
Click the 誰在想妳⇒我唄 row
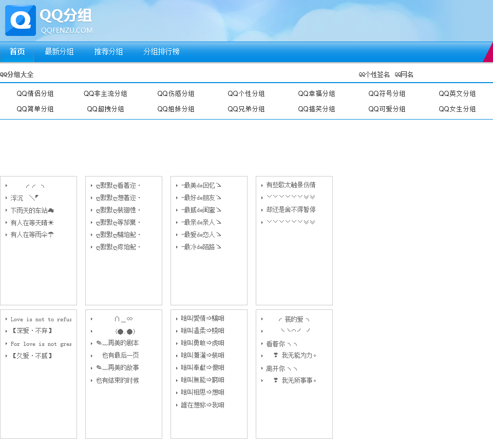pos(202,405)
